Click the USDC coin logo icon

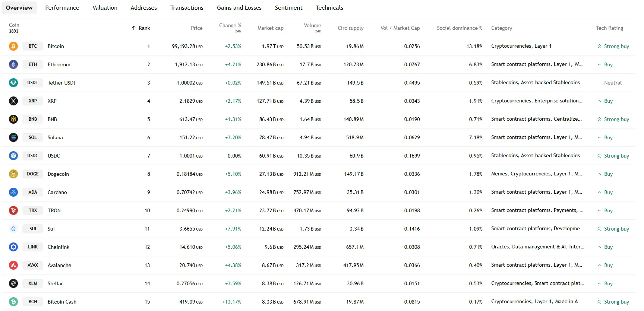[13, 156]
